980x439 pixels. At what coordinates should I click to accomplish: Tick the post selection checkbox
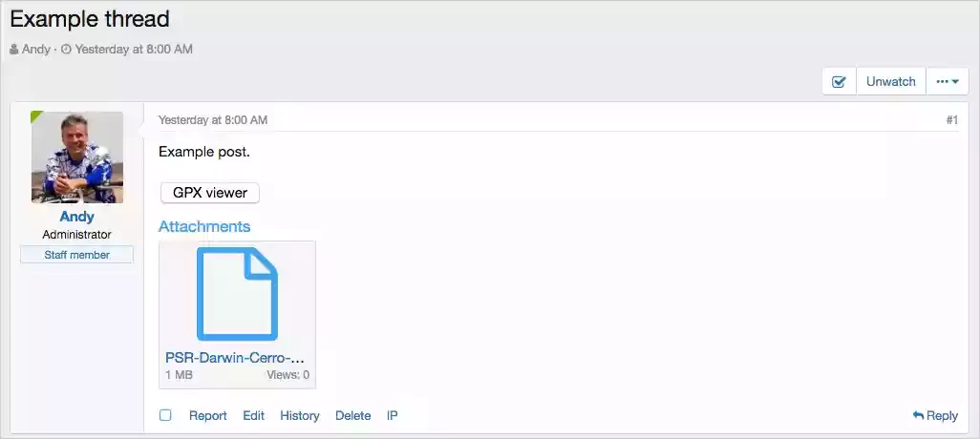click(165, 415)
